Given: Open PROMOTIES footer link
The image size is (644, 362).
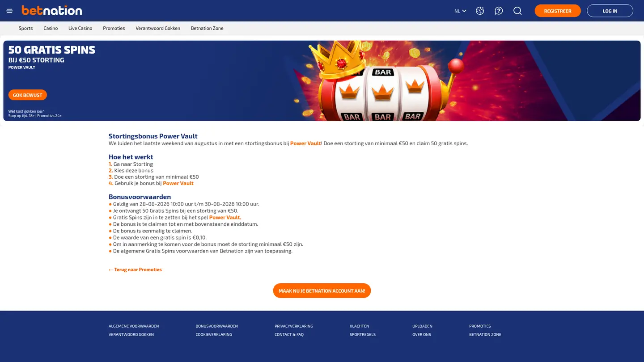Looking at the screenshot, I should 480,326.
